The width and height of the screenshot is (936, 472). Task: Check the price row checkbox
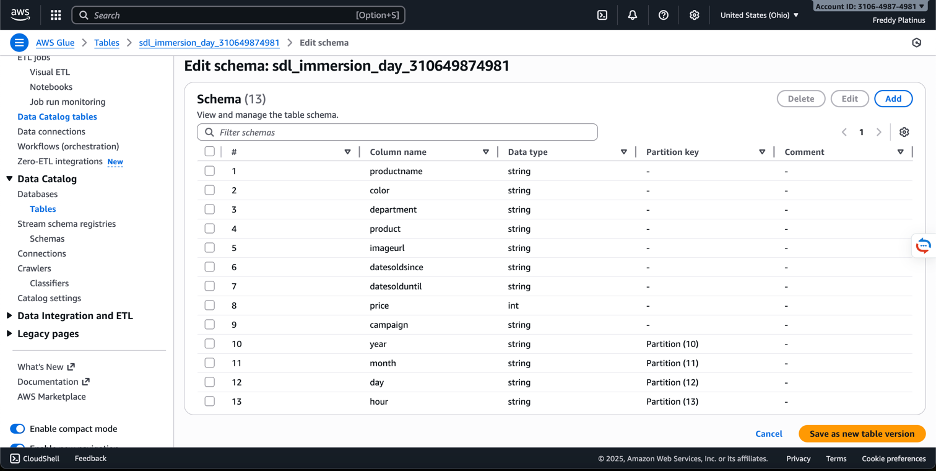pos(210,306)
